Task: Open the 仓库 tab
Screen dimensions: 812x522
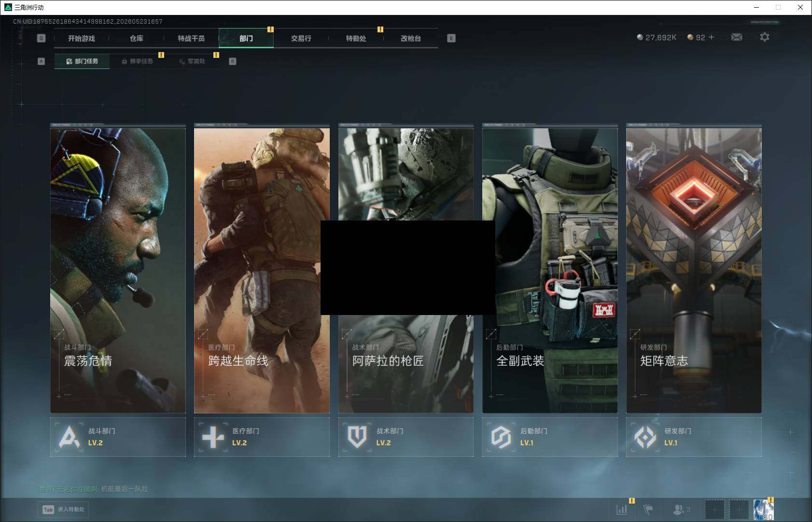Action: (137, 38)
